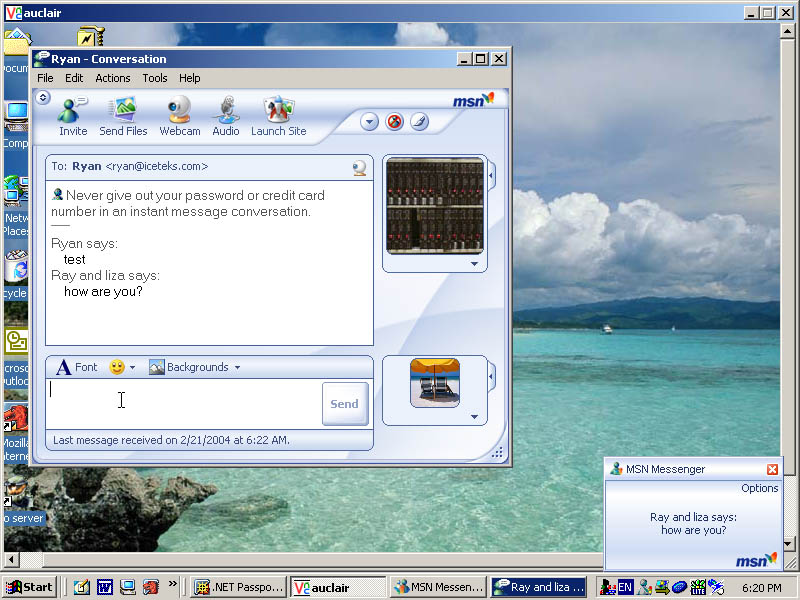Switch to auclair taskbar window

point(338,587)
